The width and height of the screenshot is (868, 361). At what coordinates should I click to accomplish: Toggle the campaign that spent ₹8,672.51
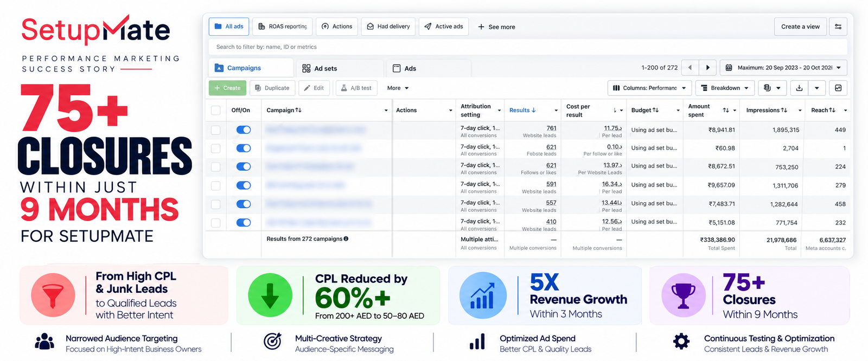point(244,166)
